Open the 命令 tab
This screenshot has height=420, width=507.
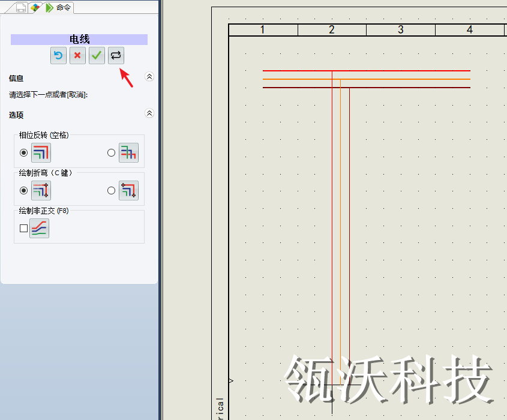coord(59,7)
